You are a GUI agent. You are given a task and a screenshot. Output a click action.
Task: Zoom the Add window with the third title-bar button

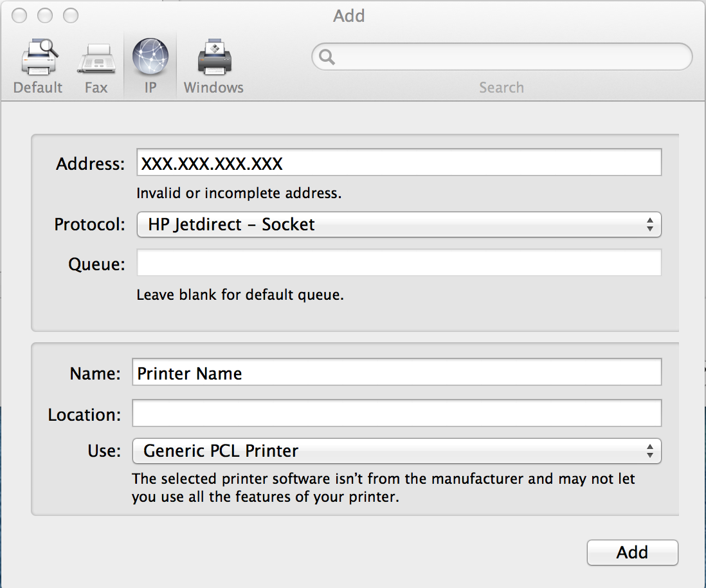(70, 15)
